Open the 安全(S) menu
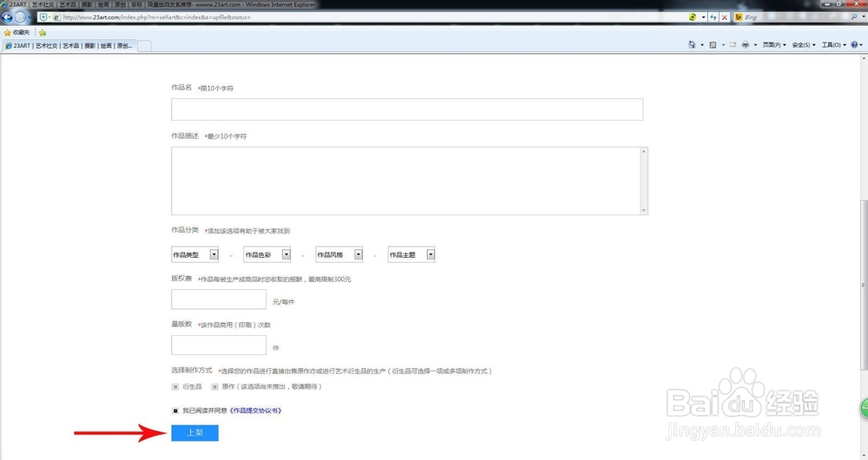The image size is (868, 460). 803,45
